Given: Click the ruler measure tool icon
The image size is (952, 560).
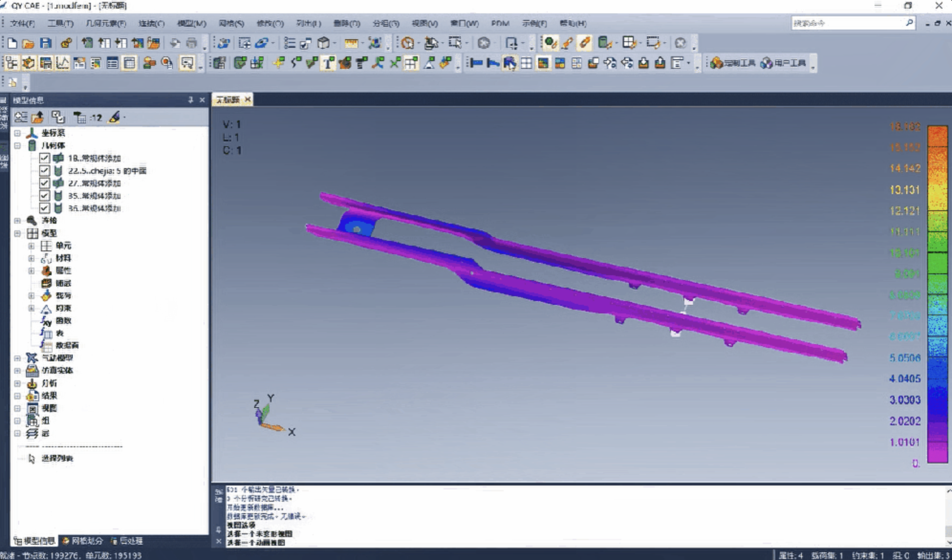Looking at the screenshot, I should coord(351,43).
